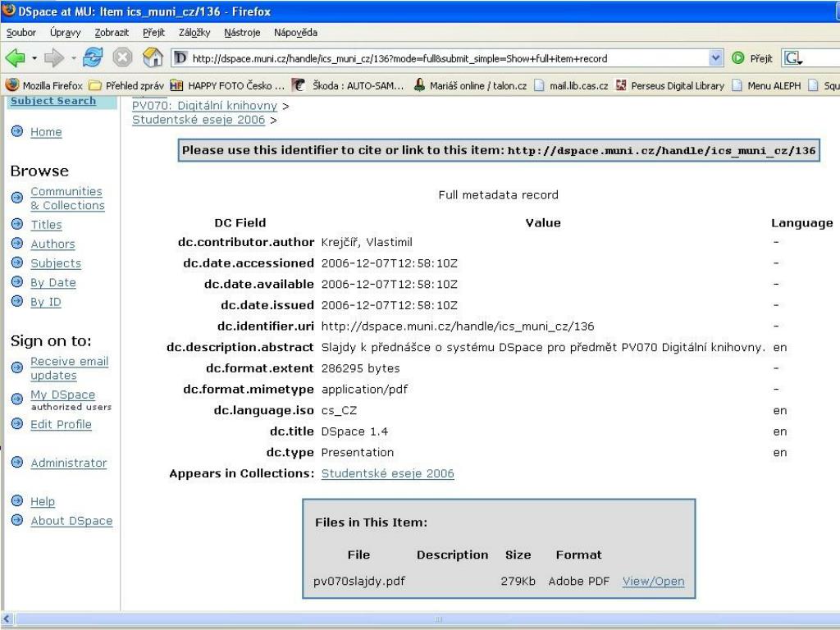The width and height of the screenshot is (840, 630).
Task: Click the scrollbar left arrow
Action: [7, 619]
